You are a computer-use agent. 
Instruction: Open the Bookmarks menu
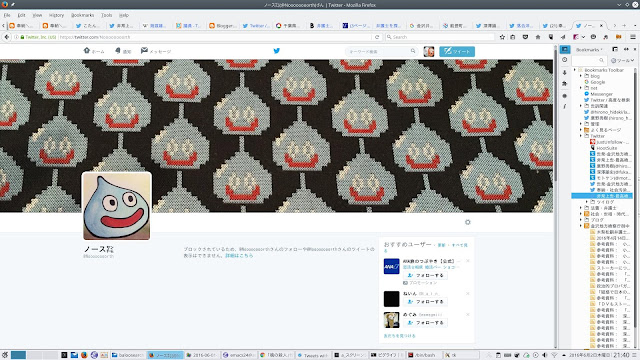[82, 15]
